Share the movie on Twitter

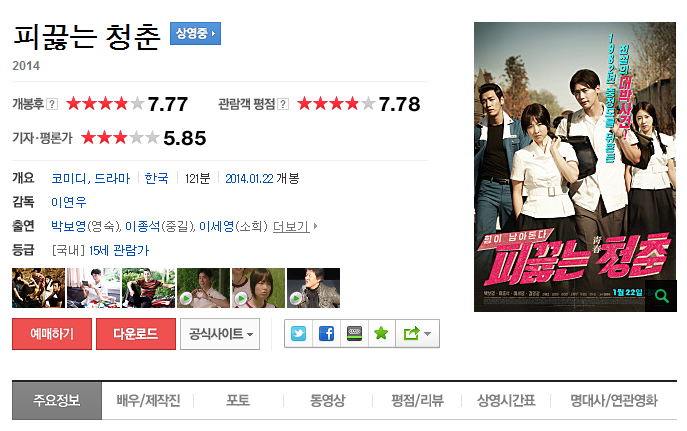pos(298,334)
